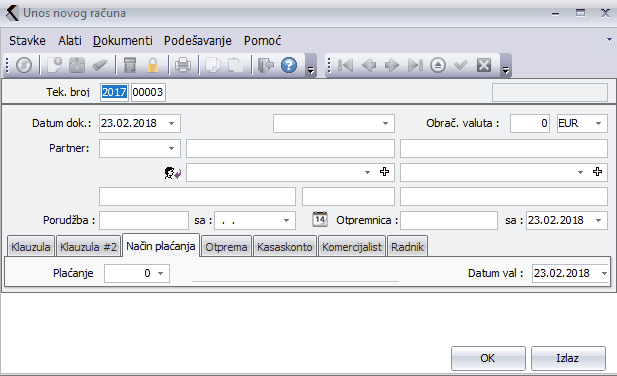The image size is (617, 376).
Task: Switch to the Radnik tab
Action: pos(407,247)
